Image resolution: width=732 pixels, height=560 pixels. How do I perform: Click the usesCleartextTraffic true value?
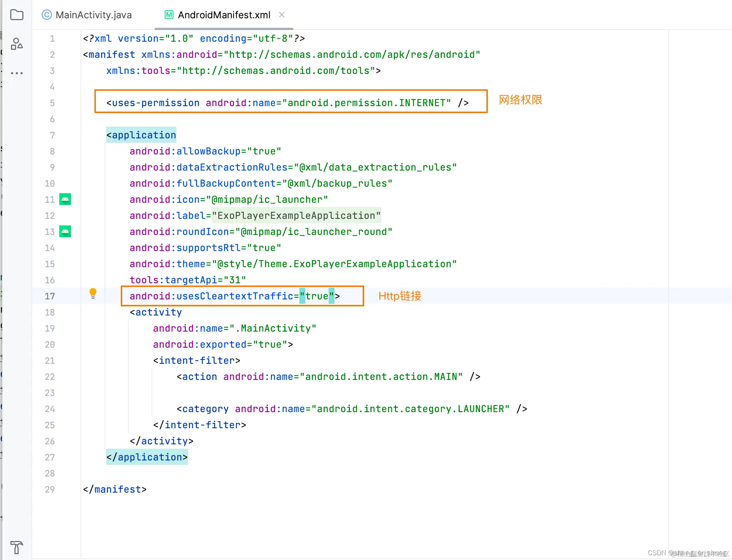pyautogui.click(x=317, y=296)
